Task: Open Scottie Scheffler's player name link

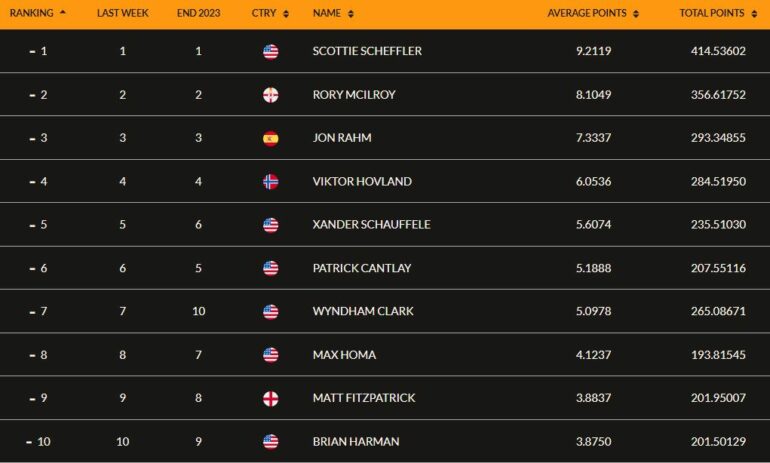Action: [367, 51]
